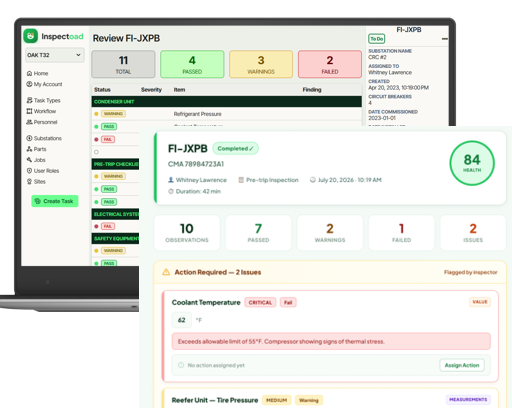Click the Jobs wrench icon
This screenshot has height=408, width=512.
tap(29, 160)
